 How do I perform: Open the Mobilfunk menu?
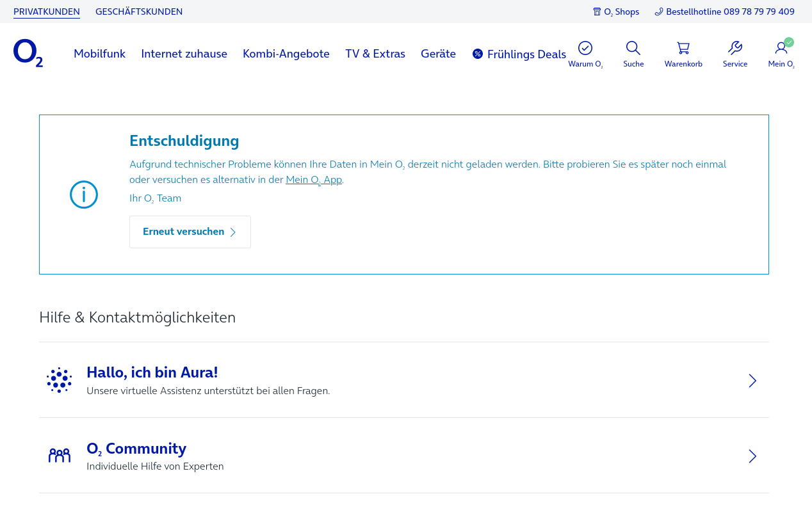99,54
